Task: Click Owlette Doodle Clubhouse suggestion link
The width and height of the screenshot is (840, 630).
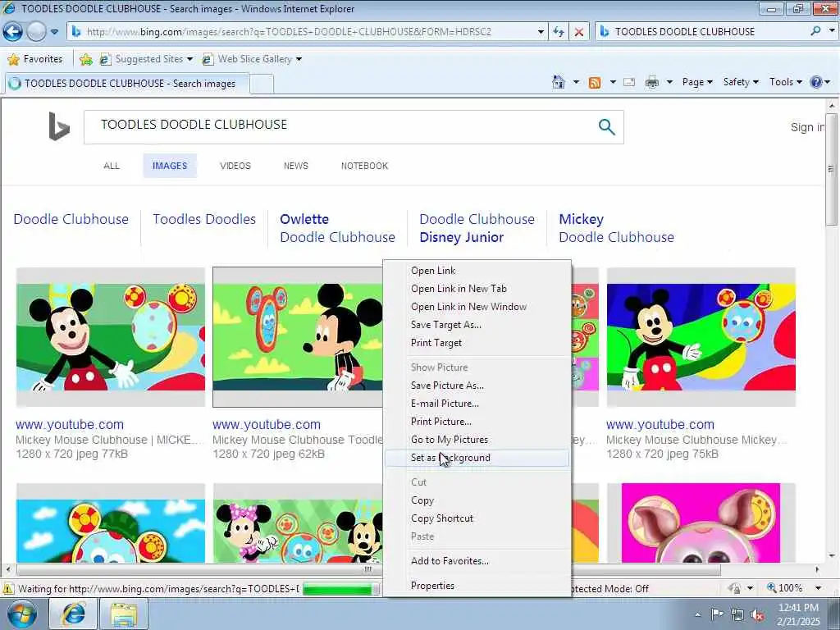Action: pyautogui.click(x=337, y=228)
